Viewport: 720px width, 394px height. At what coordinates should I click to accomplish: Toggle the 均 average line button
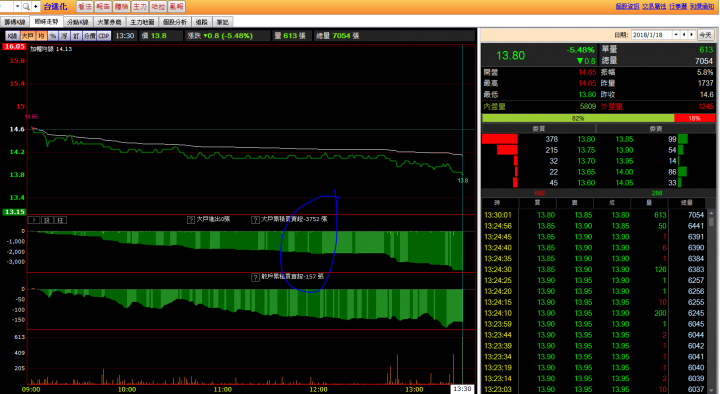[41, 36]
